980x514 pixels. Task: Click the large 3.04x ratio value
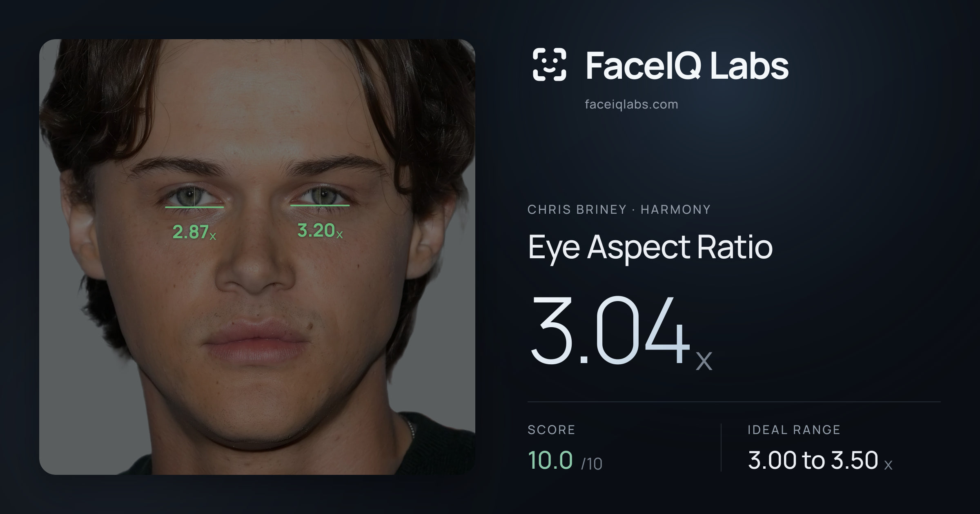[x=621, y=331]
